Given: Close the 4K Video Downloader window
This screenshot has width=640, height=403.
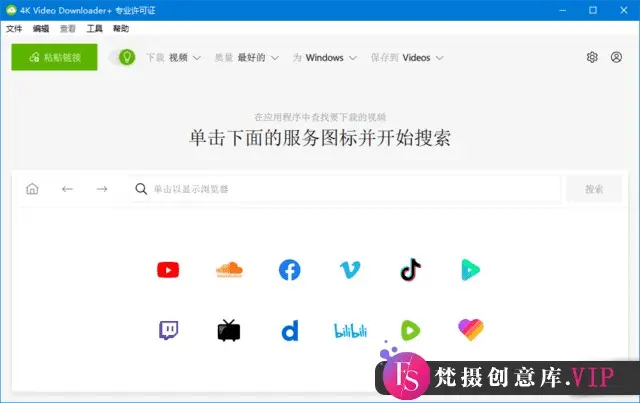Looking at the screenshot, I should coord(624,10).
